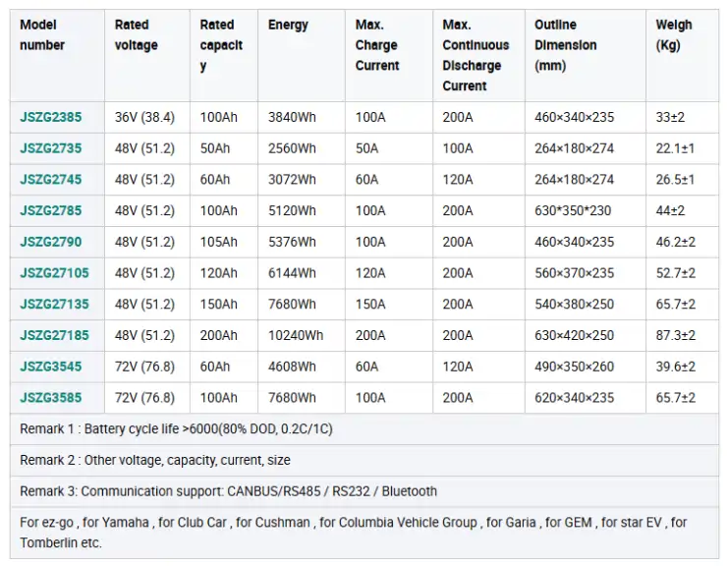Viewport: 728px width, 566px height.
Task: Click the Outline Dimension (mm) header
Action: (565, 45)
